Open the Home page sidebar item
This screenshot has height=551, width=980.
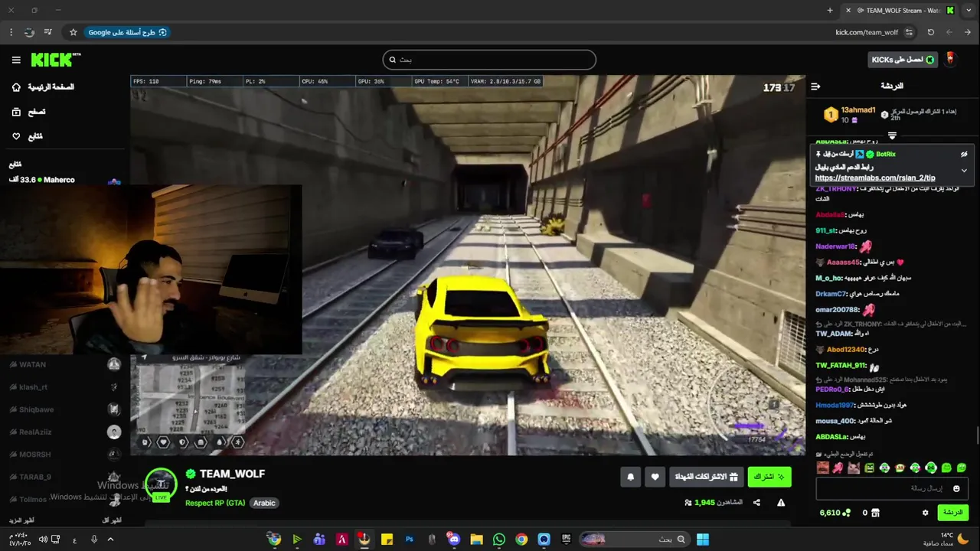coord(44,87)
